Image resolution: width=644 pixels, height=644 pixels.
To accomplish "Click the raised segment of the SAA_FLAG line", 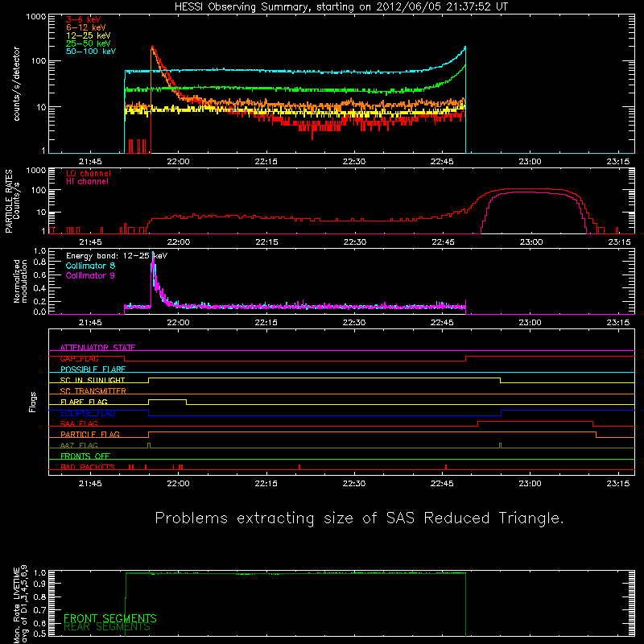I will [x=535, y=421].
